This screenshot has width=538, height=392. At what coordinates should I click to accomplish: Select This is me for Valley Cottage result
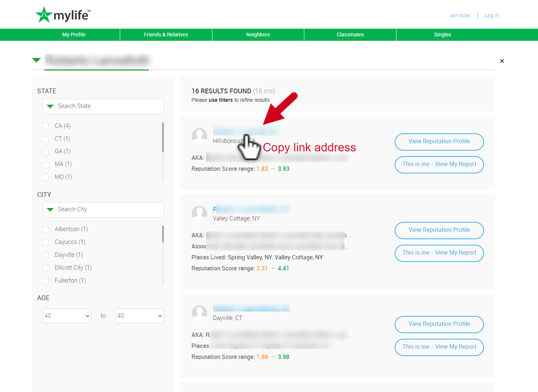click(439, 253)
